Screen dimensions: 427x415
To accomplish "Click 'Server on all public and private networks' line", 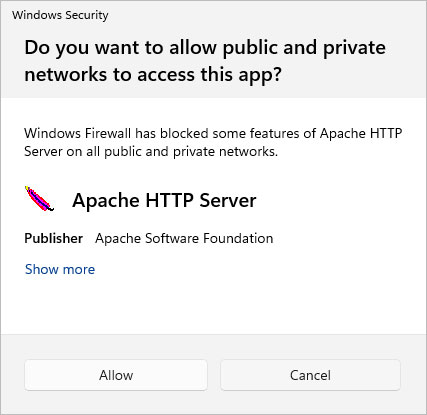I will [x=151, y=152].
